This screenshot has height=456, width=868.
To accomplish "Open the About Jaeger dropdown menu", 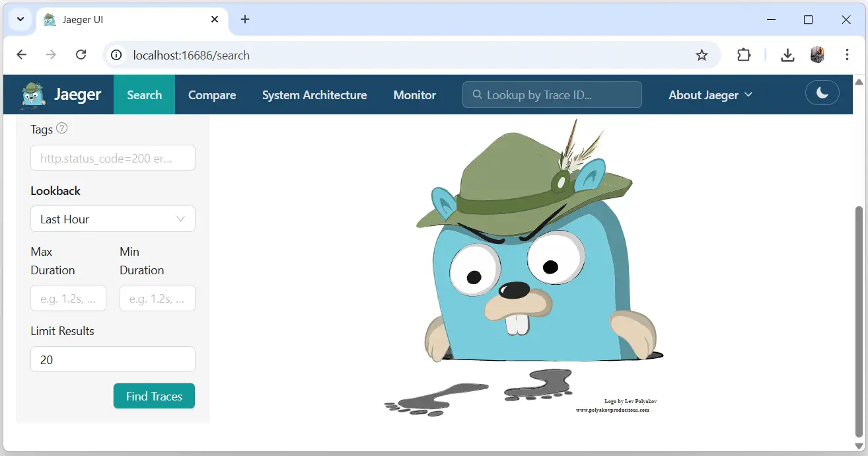I will coord(710,95).
